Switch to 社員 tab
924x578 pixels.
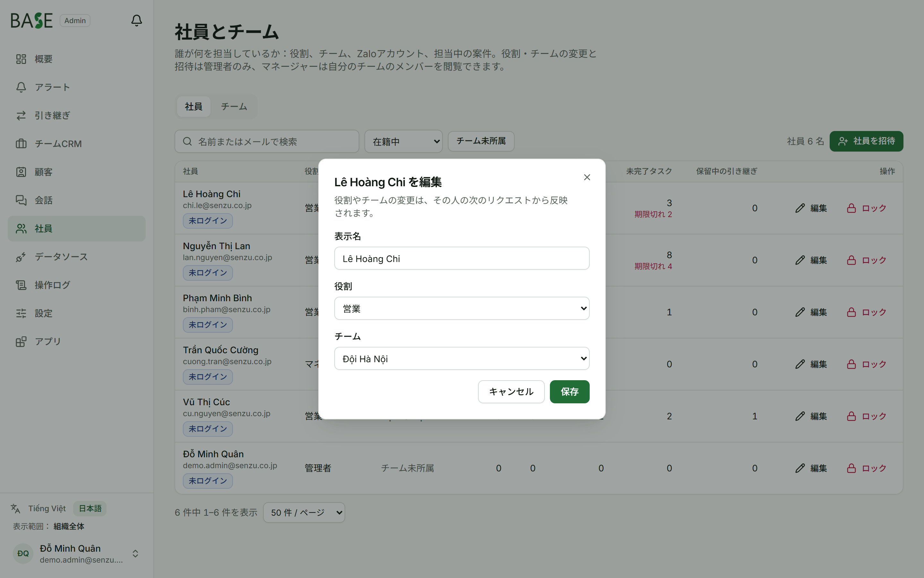[x=193, y=107]
